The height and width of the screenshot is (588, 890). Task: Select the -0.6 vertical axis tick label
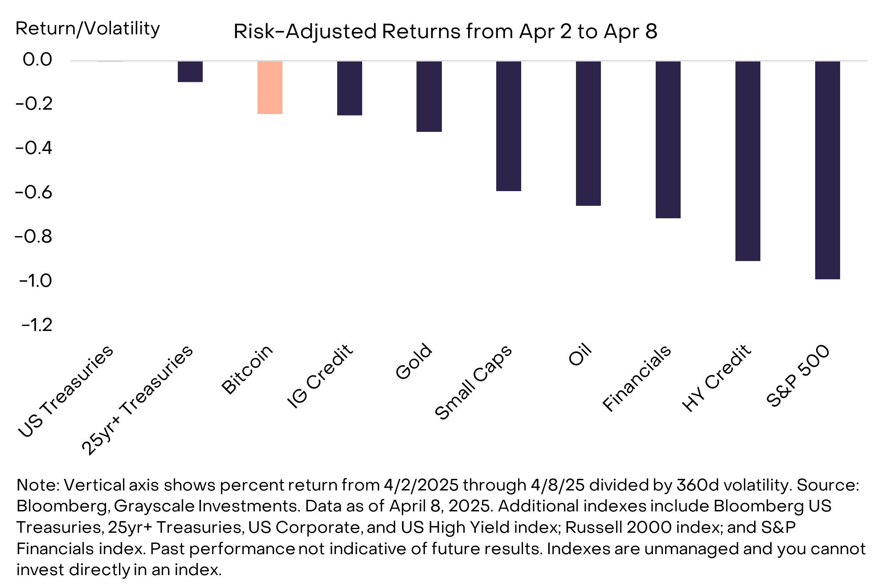pos(34,192)
